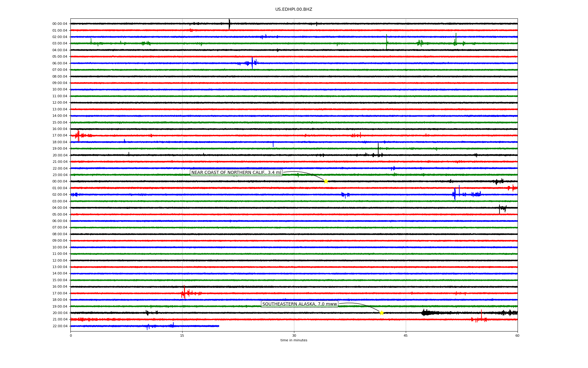The width and height of the screenshot is (588, 368).
Task: Click the blue spike cluster on second 02:00:04 trace
Action: (x=455, y=194)
